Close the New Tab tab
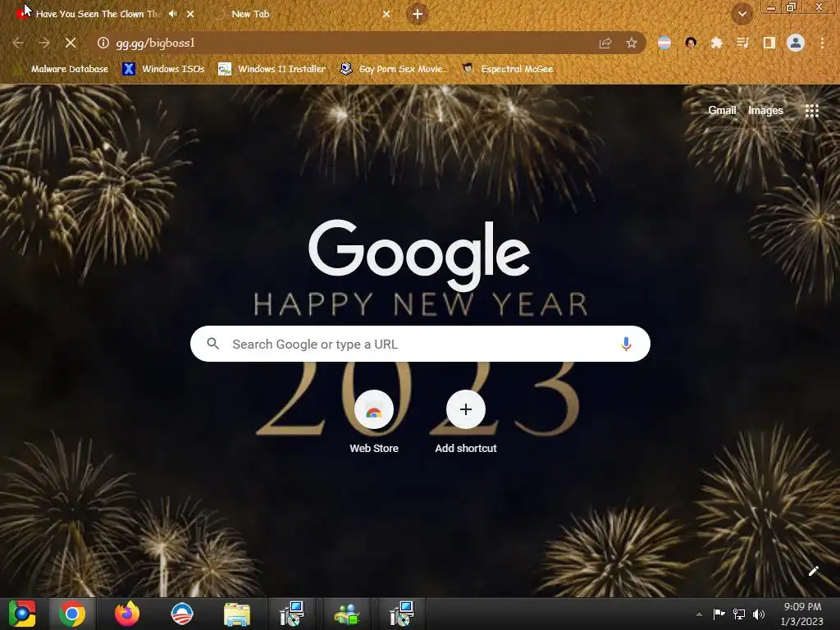This screenshot has height=630, width=840. (386, 14)
